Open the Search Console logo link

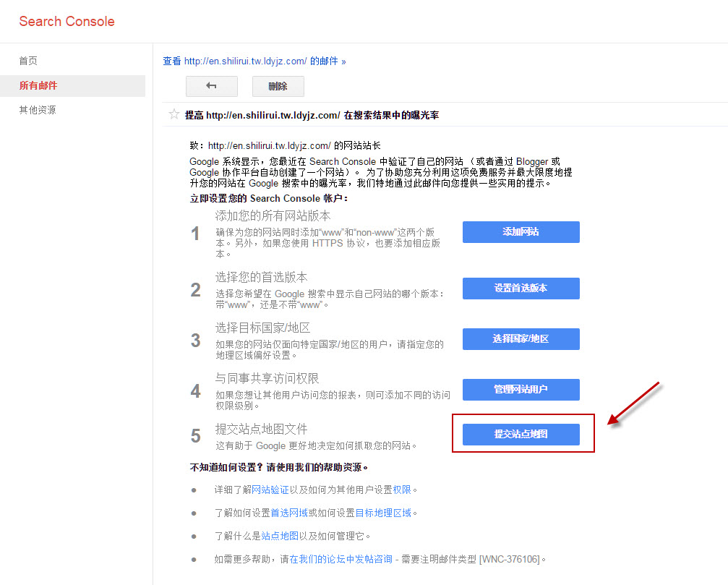pyautogui.click(x=67, y=21)
